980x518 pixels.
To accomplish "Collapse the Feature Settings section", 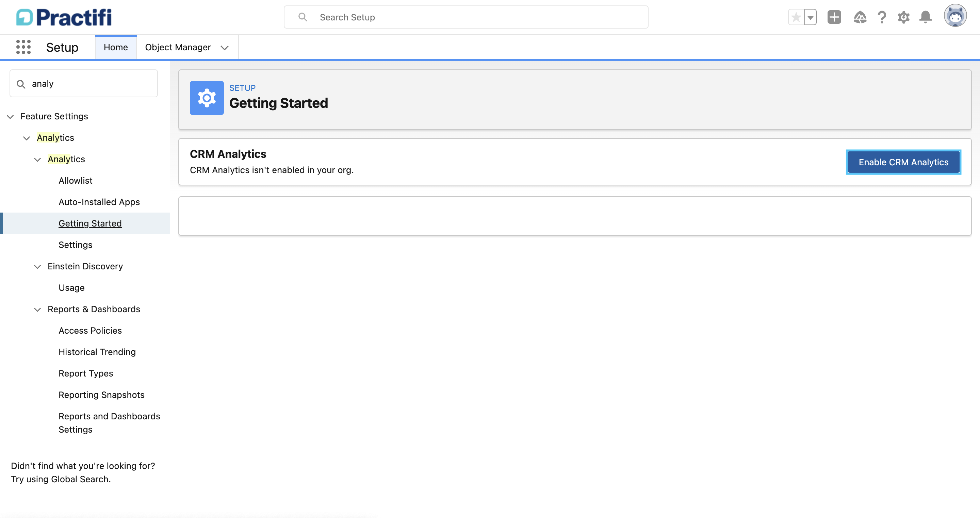I will point(10,116).
